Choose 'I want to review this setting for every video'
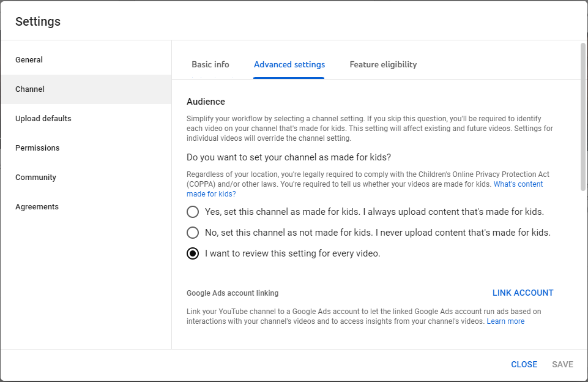 (x=193, y=253)
